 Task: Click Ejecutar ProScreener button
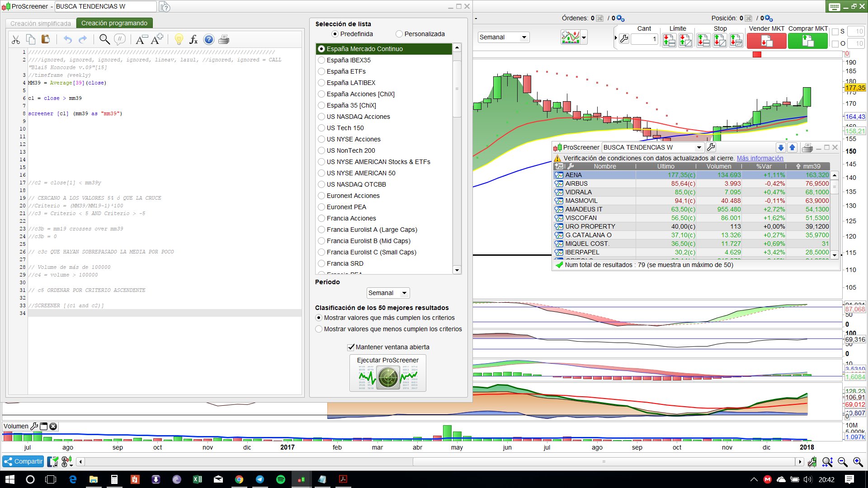point(388,373)
